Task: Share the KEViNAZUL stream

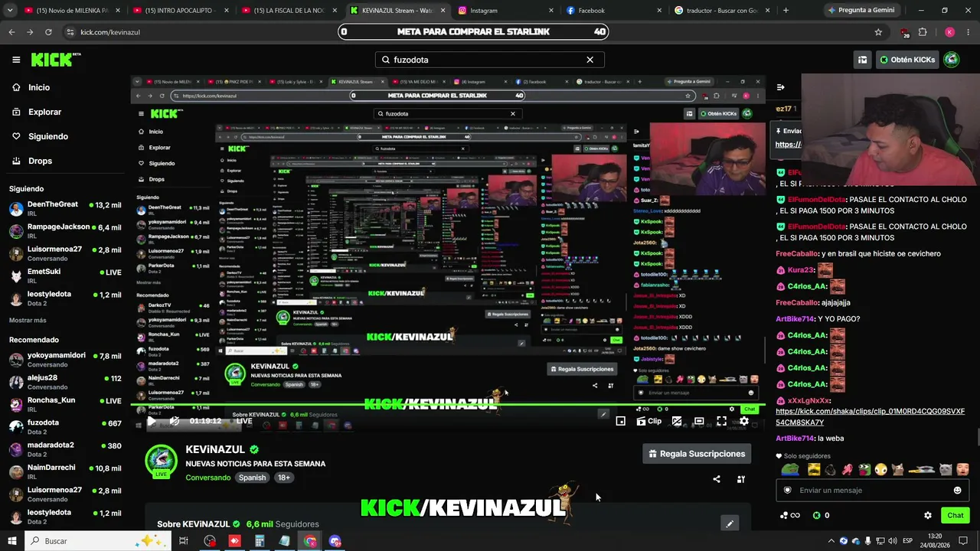Action: [717, 479]
